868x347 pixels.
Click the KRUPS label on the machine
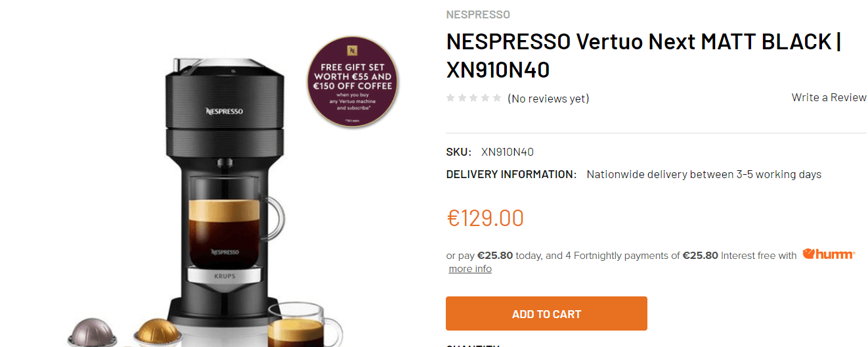click(224, 277)
